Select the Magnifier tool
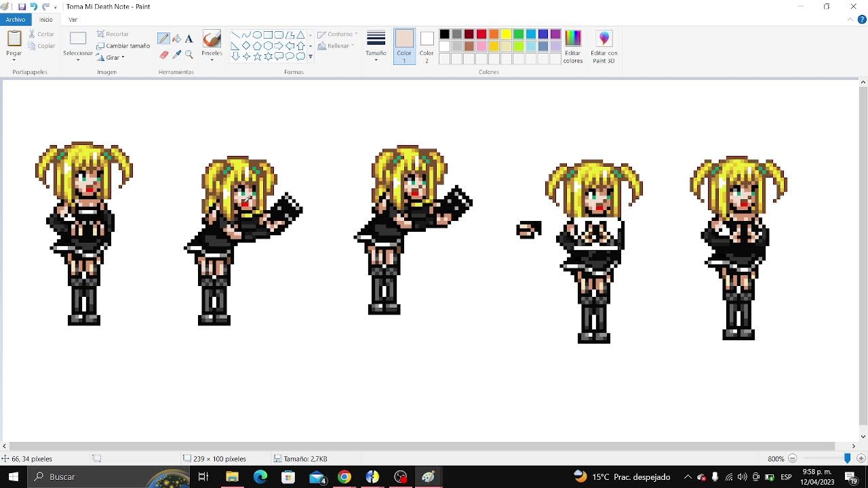Image resolution: width=868 pixels, height=488 pixels. tap(189, 54)
